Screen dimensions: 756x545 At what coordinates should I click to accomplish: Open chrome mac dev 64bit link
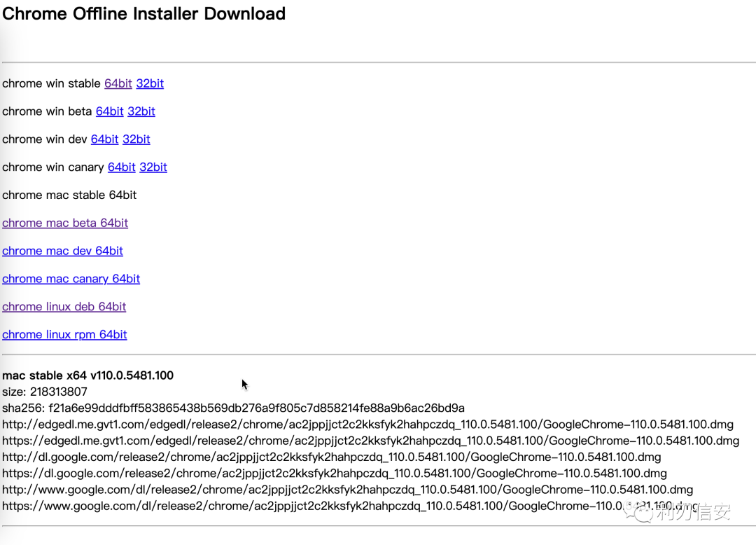click(63, 251)
